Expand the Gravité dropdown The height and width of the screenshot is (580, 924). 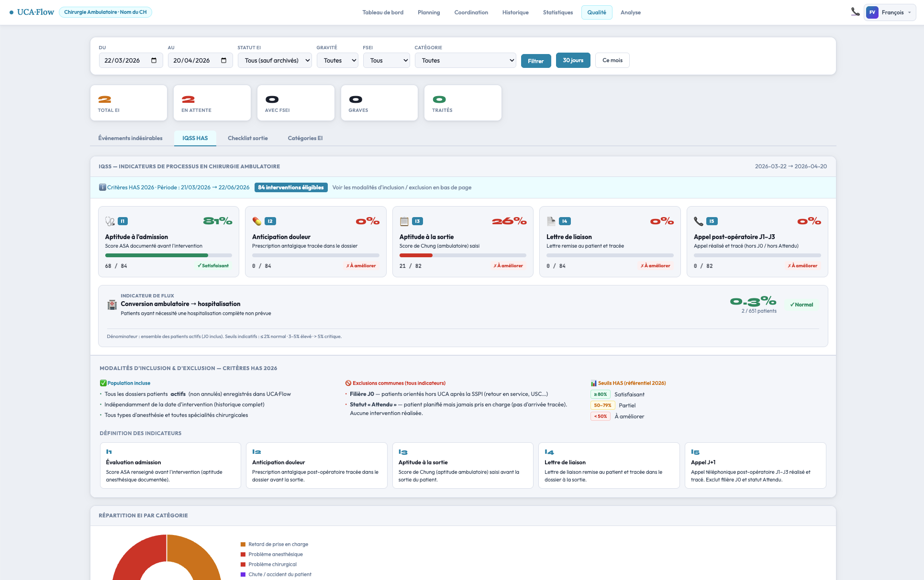click(x=337, y=60)
